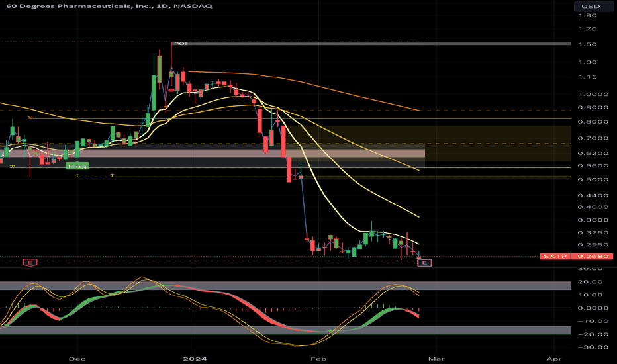Select the green 'long' position label
Image resolution: width=617 pixels, height=364 pixels.
point(77,167)
